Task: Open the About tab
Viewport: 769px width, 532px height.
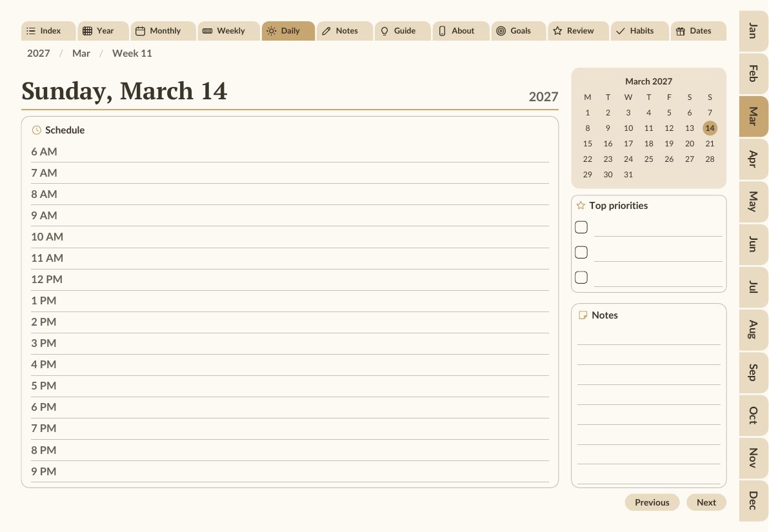Action: pyautogui.click(x=461, y=31)
